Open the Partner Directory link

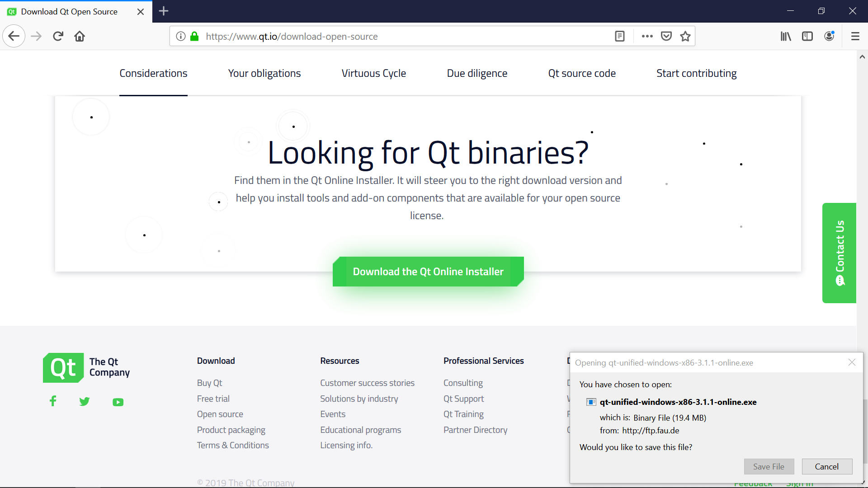[475, 430]
